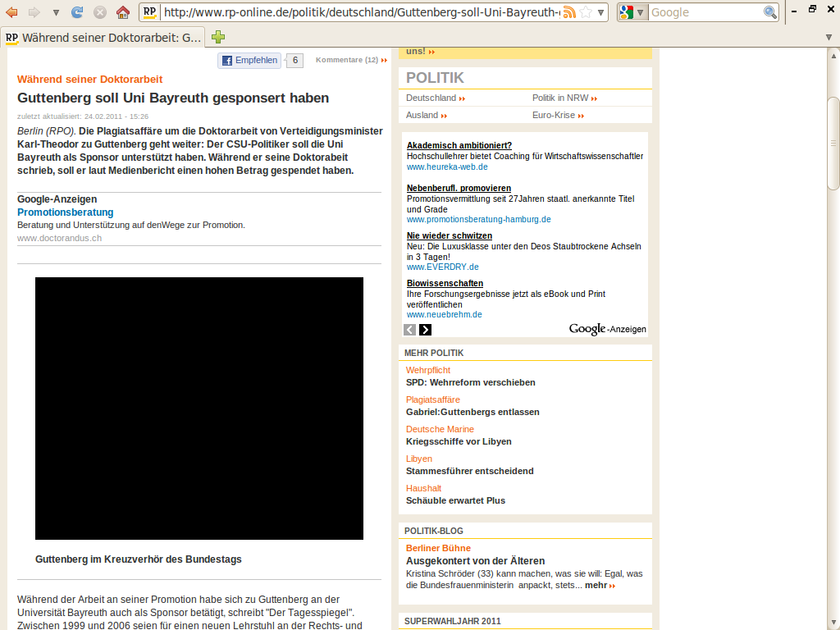The width and height of the screenshot is (840, 630).
Task: Visit www.neuebrehm.de link
Action: 444,314
